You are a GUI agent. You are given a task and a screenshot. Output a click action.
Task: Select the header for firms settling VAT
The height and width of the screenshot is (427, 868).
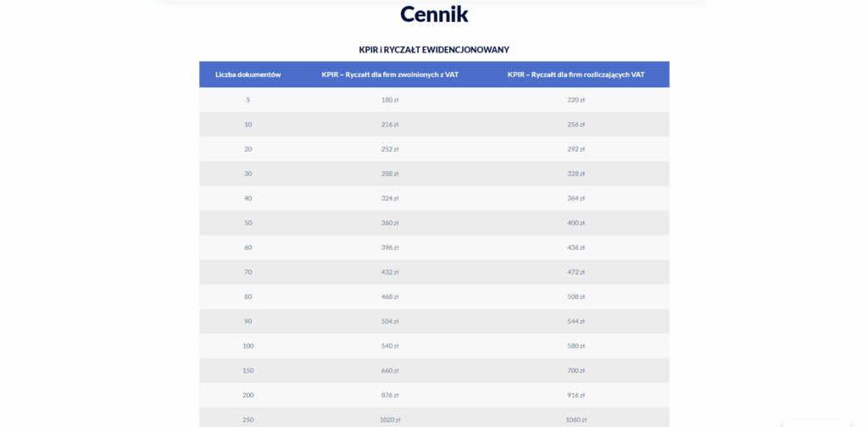576,75
